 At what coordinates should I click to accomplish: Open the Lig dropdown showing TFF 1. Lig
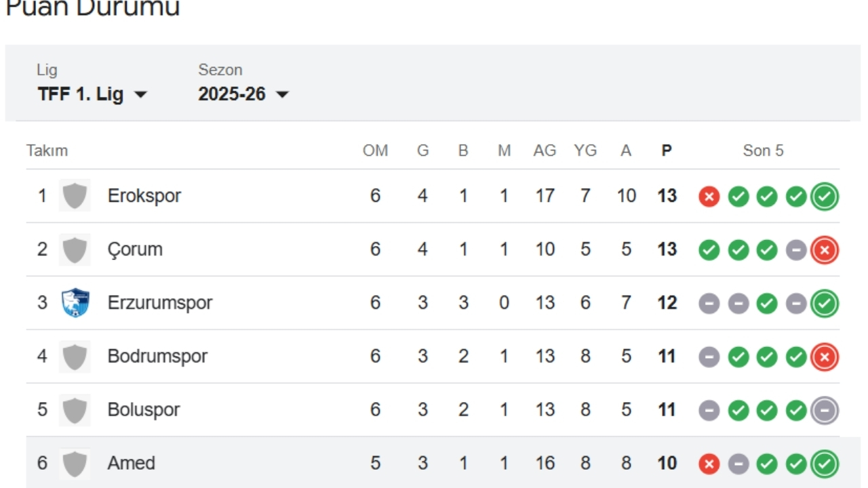(x=92, y=94)
